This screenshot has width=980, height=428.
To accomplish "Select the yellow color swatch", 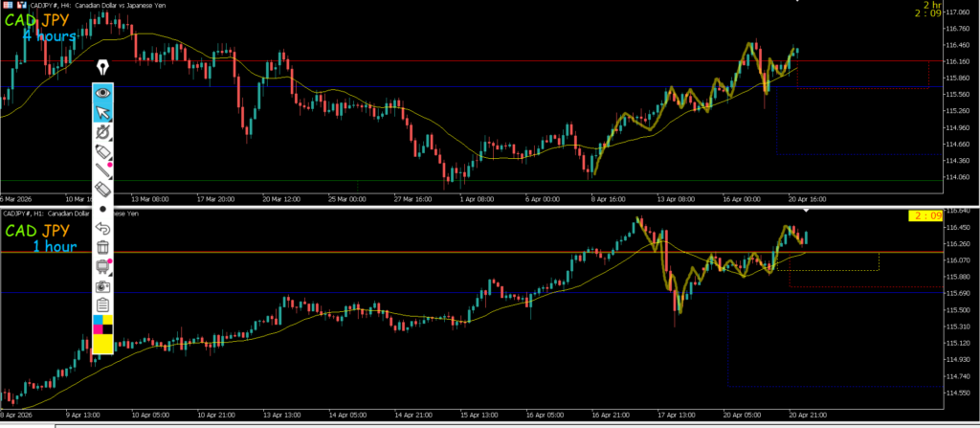I will coord(103,344).
